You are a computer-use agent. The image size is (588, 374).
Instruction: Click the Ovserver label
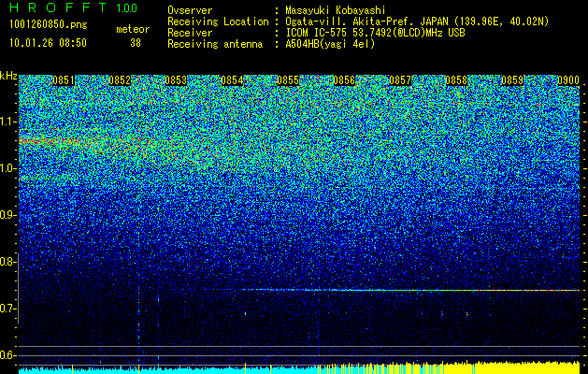click(190, 11)
